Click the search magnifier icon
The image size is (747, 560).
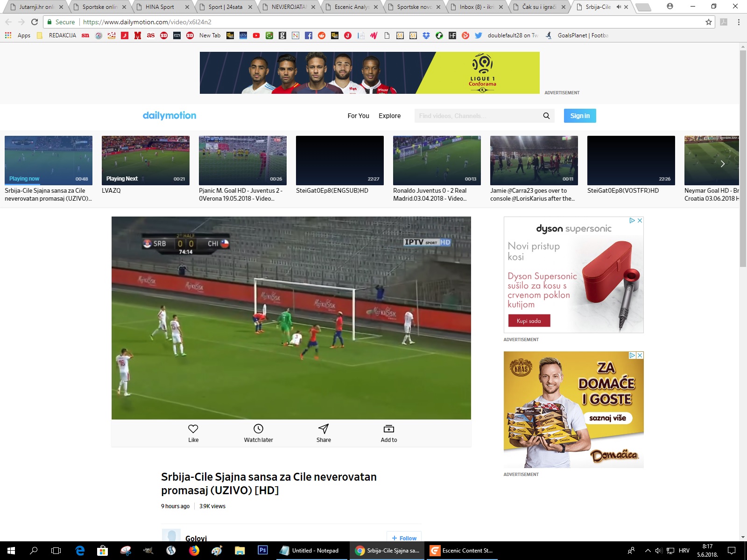(x=546, y=116)
